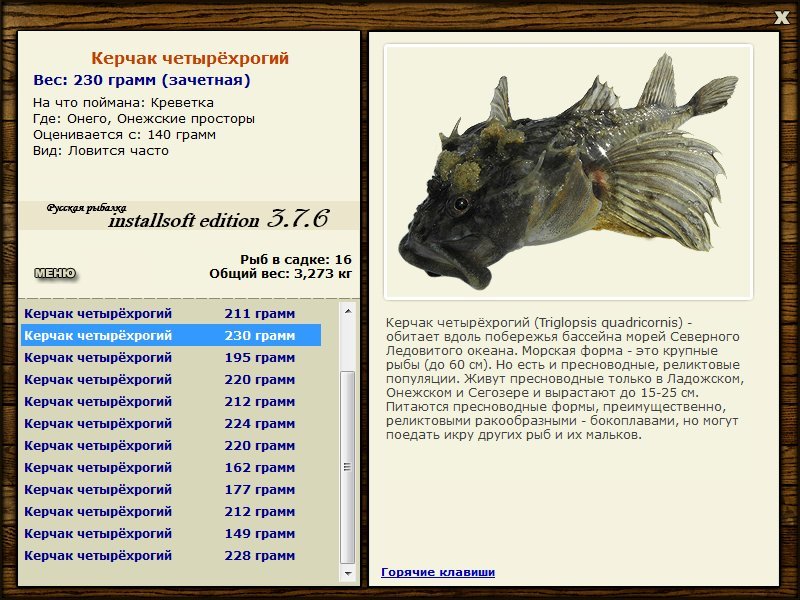This screenshot has width=800, height=600.
Task: Click 'Общий вес: 3,273 кг' total
Action: (281, 273)
